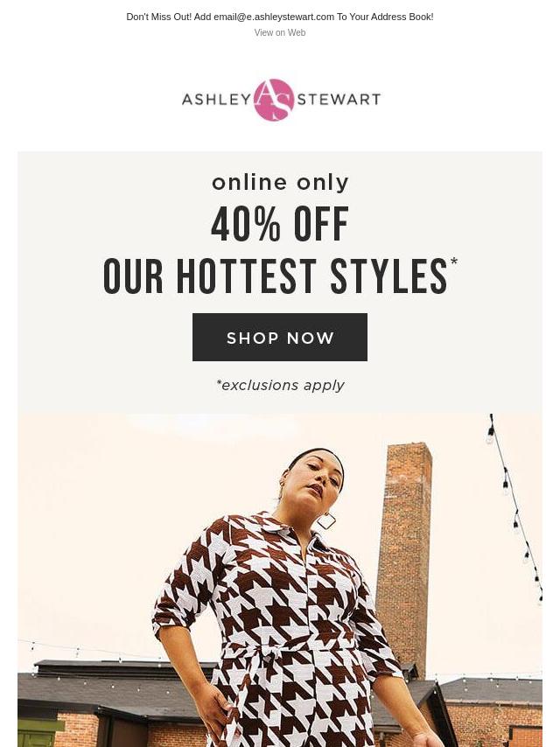Click the exclusions apply disclaimer text
Viewport: 560px width, 747px height.
click(280, 385)
